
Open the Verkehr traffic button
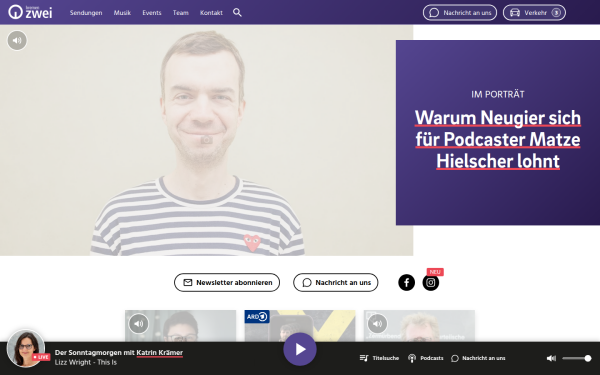tap(534, 13)
